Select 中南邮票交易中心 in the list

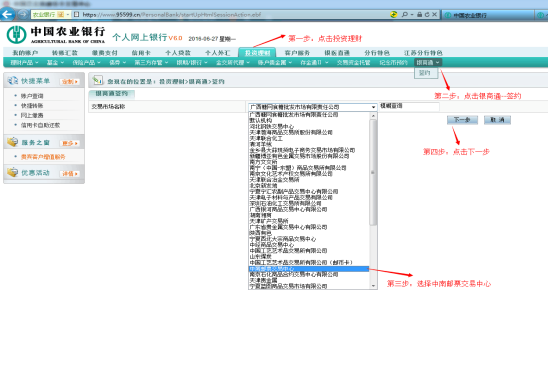(x=308, y=268)
